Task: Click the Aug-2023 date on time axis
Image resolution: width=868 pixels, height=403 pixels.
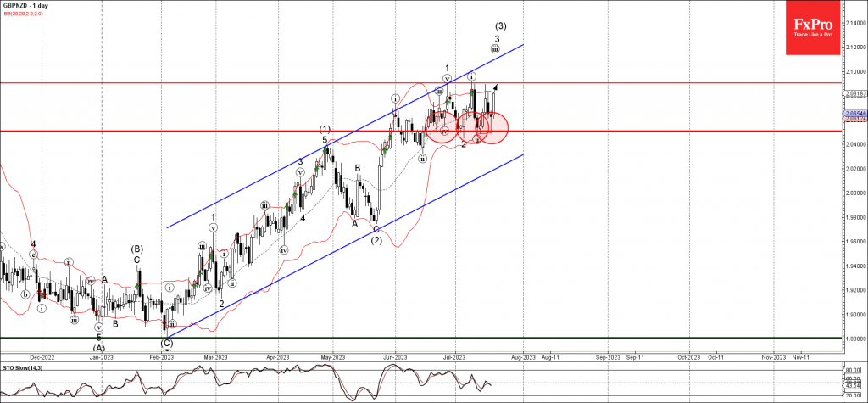Action: coord(523,357)
